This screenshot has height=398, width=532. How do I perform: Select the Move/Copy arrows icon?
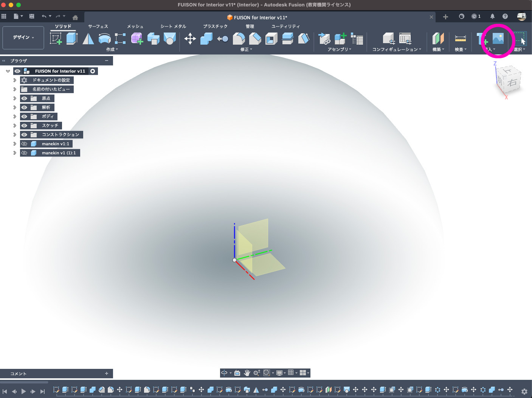[x=190, y=39]
